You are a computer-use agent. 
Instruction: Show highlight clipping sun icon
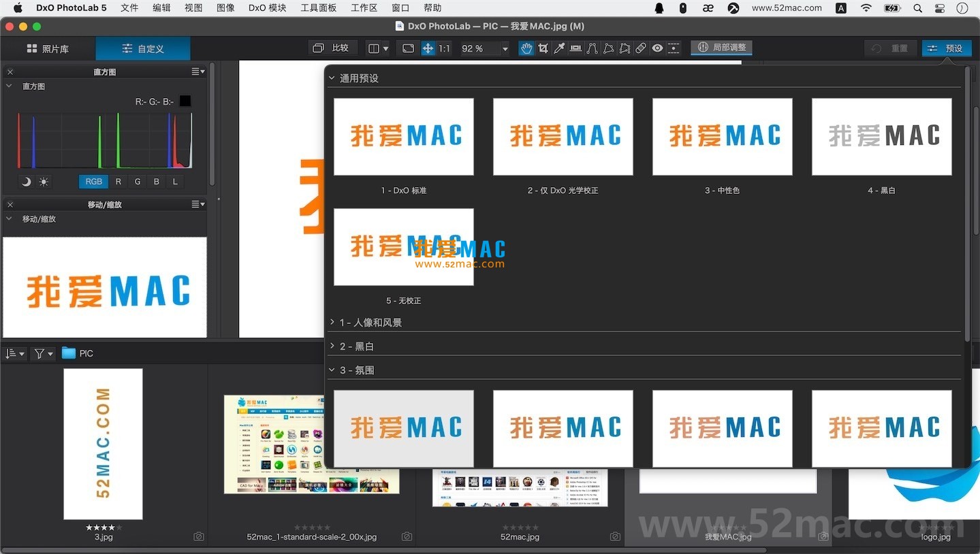click(x=44, y=182)
